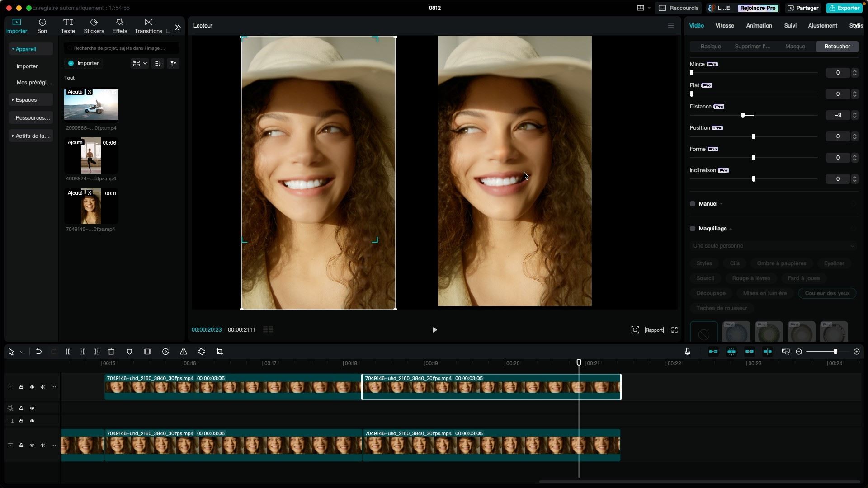This screenshot has width=868, height=488.
Task: Start voiceover recording with microphone
Action: click(x=688, y=352)
